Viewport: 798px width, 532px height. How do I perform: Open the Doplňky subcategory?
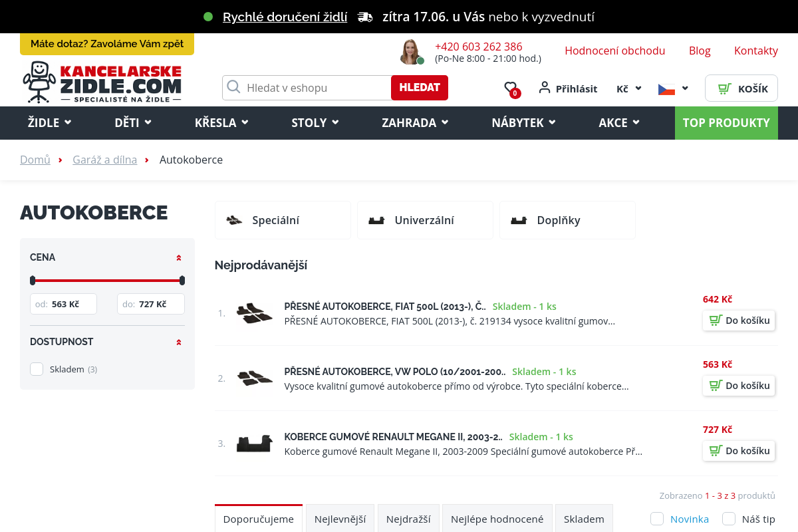click(567, 220)
